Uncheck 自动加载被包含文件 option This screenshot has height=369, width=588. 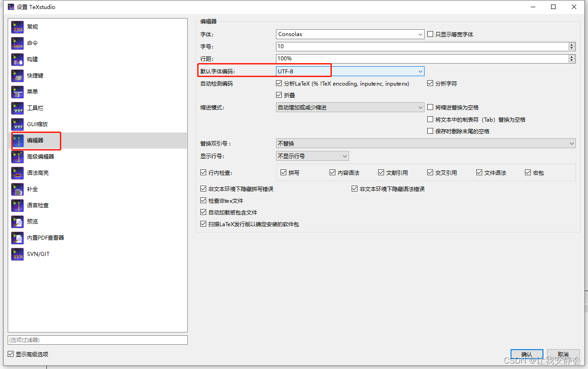tap(203, 212)
